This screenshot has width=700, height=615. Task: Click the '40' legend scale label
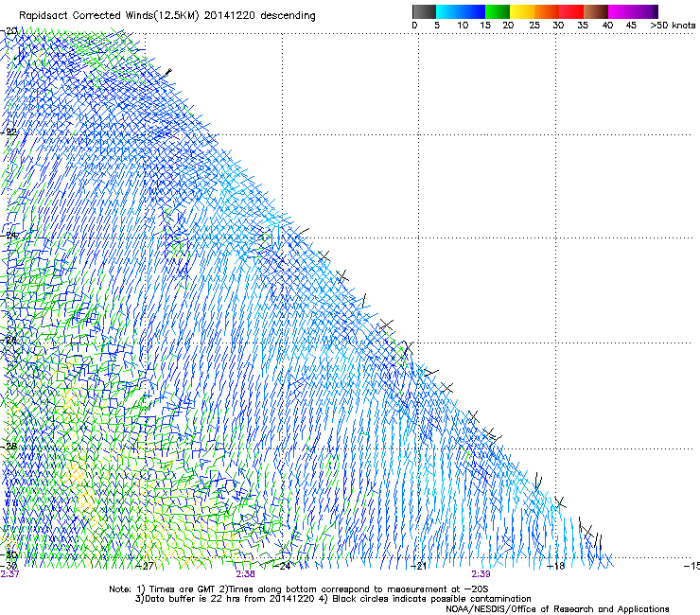(607, 26)
